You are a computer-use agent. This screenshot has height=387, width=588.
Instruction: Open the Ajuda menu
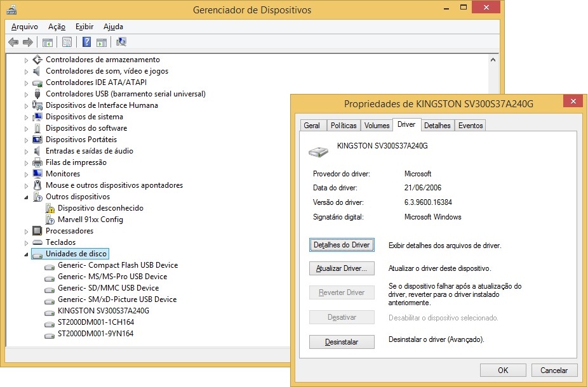(113, 27)
